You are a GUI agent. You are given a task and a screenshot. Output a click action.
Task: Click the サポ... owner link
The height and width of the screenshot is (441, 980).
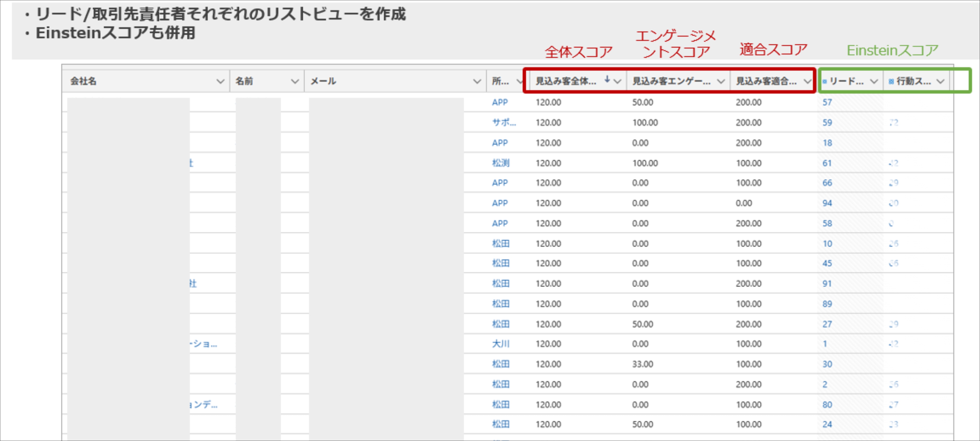click(504, 122)
